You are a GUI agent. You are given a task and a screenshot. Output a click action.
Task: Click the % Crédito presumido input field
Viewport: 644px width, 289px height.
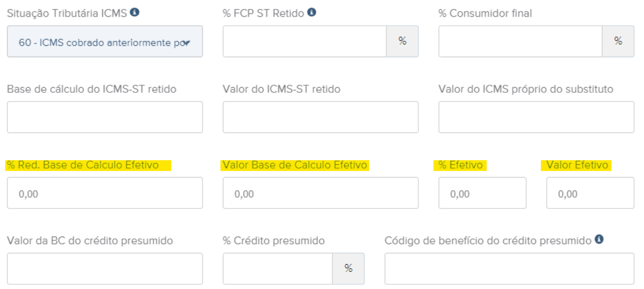(x=278, y=269)
